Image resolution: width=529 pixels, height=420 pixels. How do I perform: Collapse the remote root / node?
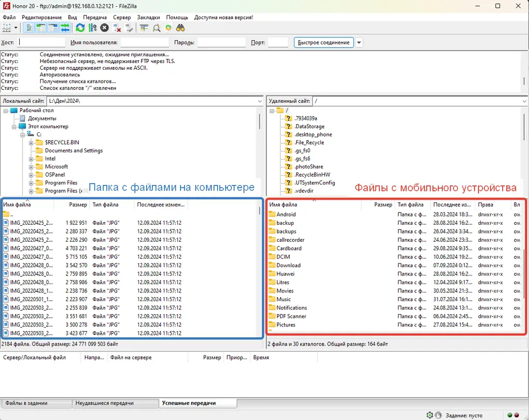(x=272, y=111)
